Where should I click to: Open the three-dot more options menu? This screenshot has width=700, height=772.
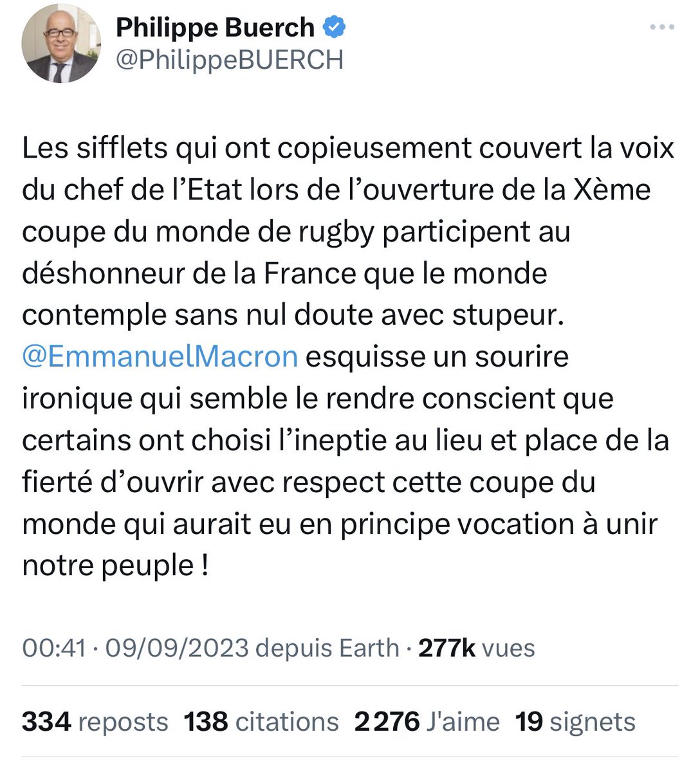pos(662,28)
